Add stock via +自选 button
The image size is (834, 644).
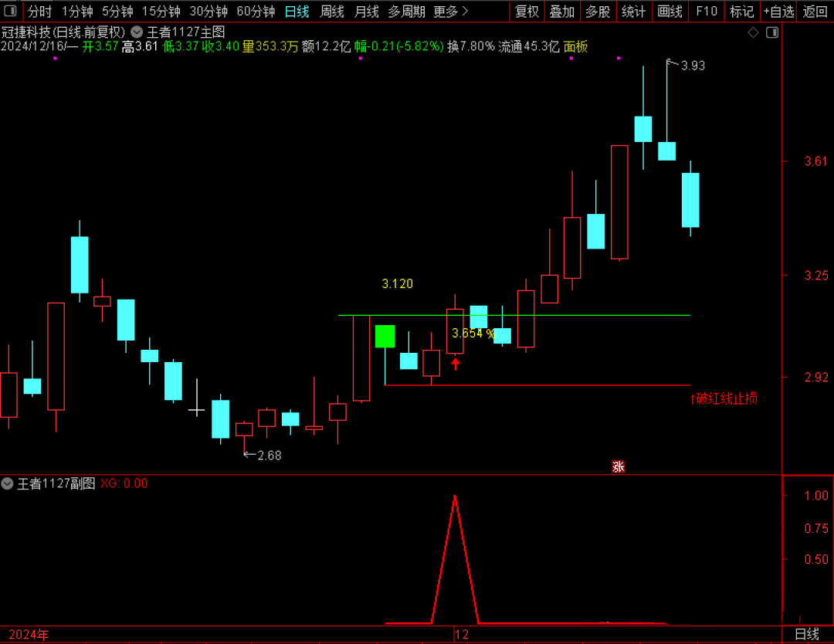[778, 12]
